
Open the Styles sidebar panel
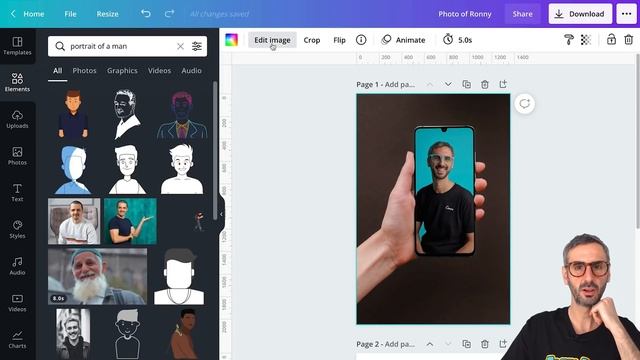click(17, 229)
